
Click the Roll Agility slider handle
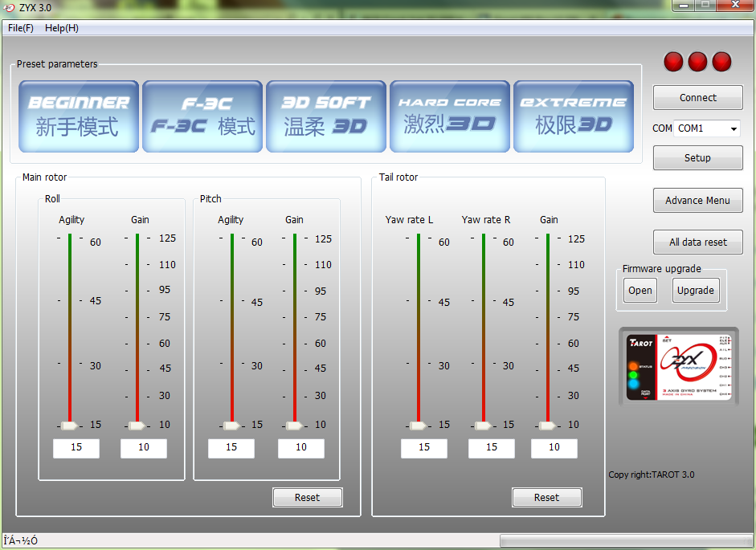pyautogui.click(x=70, y=426)
